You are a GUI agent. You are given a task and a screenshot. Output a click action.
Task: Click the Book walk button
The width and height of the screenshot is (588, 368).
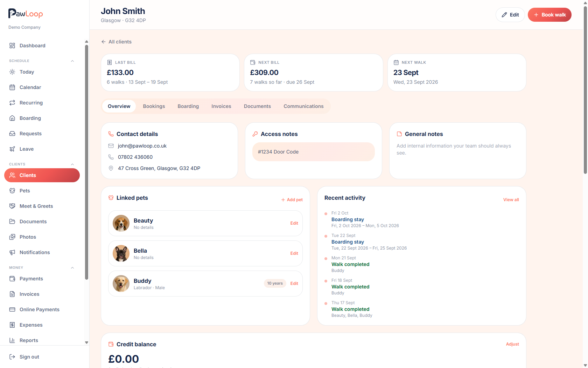click(549, 15)
